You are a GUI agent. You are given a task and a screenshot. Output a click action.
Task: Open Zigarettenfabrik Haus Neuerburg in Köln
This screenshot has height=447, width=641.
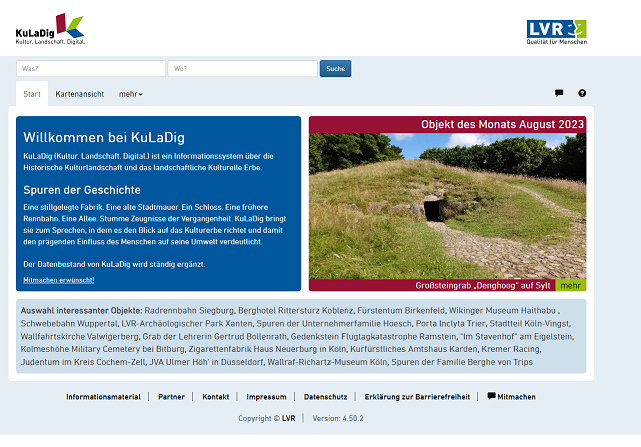pos(267,349)
